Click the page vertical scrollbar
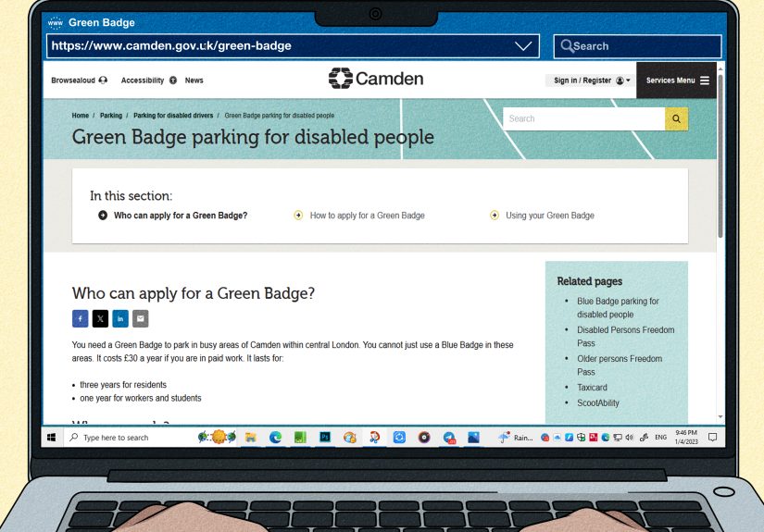Image resolution: width=764 pixels, height=532 pixels. pyautogui.click(x=720, y=155)
